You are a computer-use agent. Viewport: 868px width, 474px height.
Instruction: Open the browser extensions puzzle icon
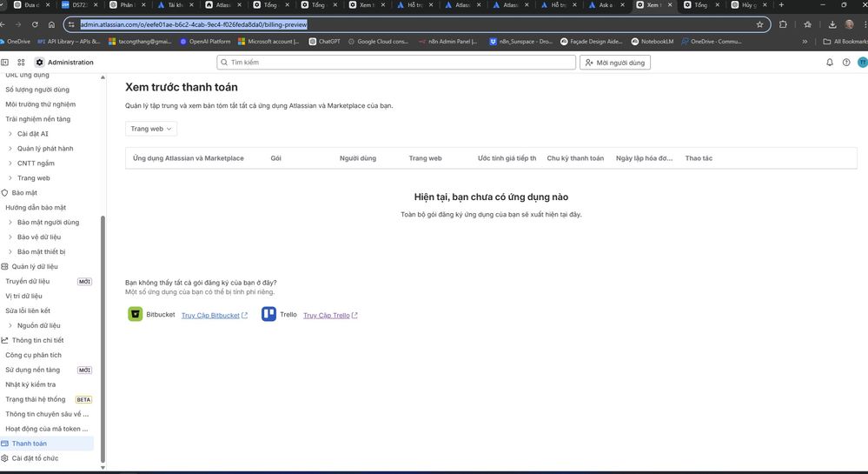tap(783, 24)
